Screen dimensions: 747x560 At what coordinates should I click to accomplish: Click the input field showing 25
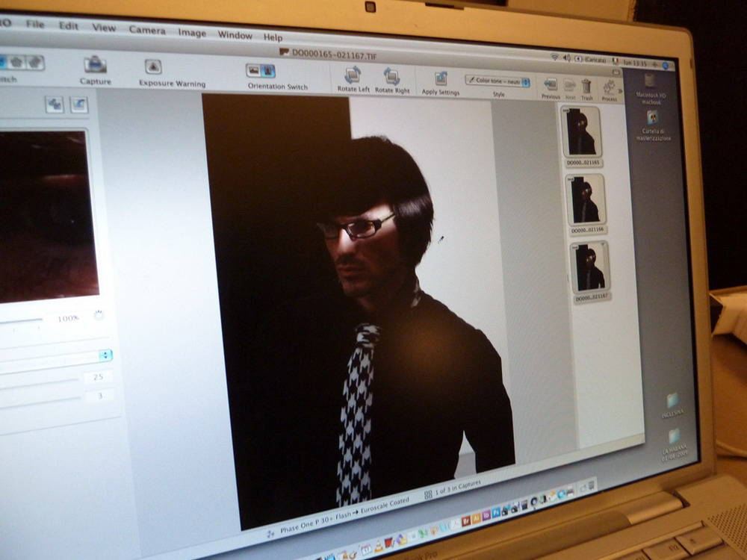click(98, 377)
